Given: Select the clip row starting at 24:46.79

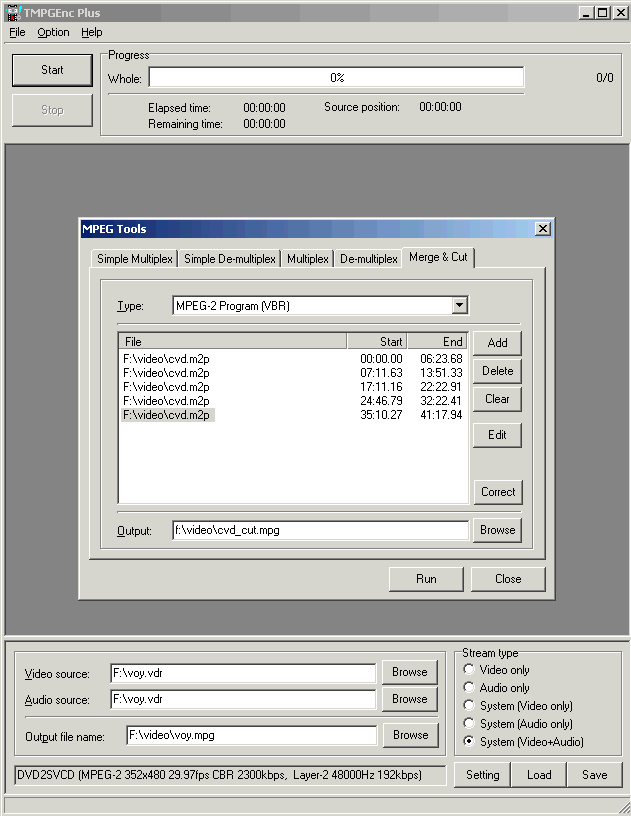Looking at the screenshot, I should (293, 401).
